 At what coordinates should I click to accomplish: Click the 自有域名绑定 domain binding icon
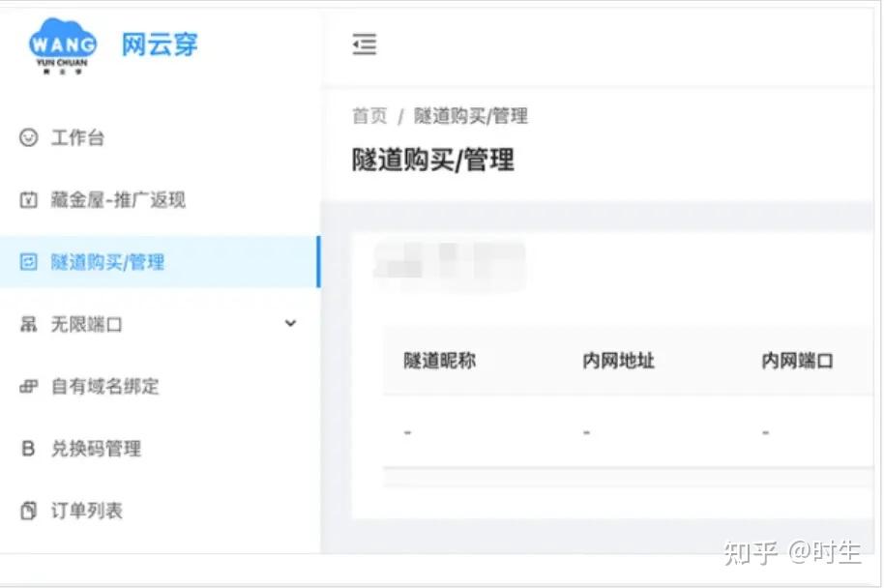pos(27,386)
